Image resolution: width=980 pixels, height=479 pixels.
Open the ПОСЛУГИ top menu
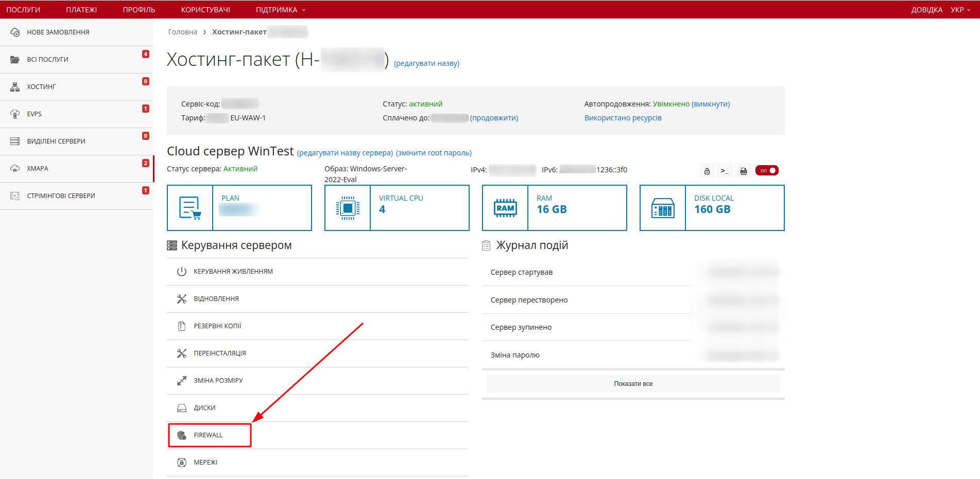click(x=23, y=10)
